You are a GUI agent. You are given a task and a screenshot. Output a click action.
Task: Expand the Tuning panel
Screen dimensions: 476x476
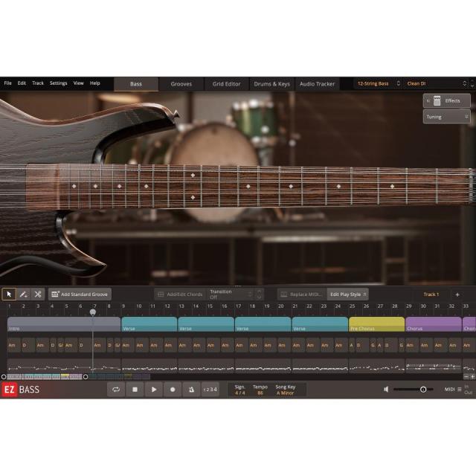click(446, 117)
